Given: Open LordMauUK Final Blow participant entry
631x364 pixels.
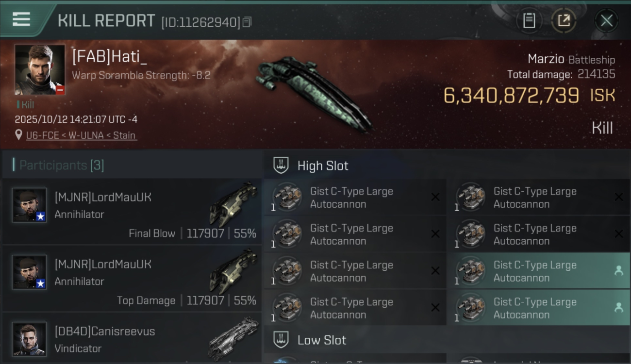Looking at the screenshot, I should (x=132, y=212).
